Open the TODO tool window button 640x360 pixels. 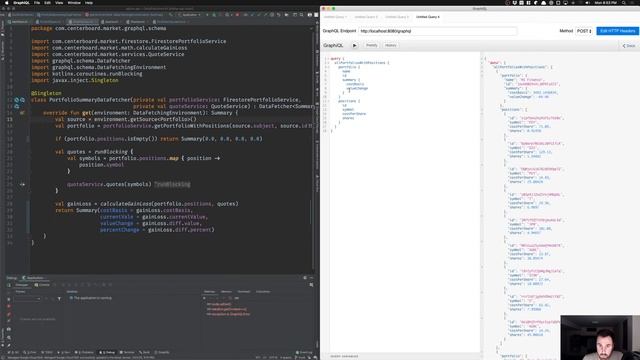tap(47, 352)
